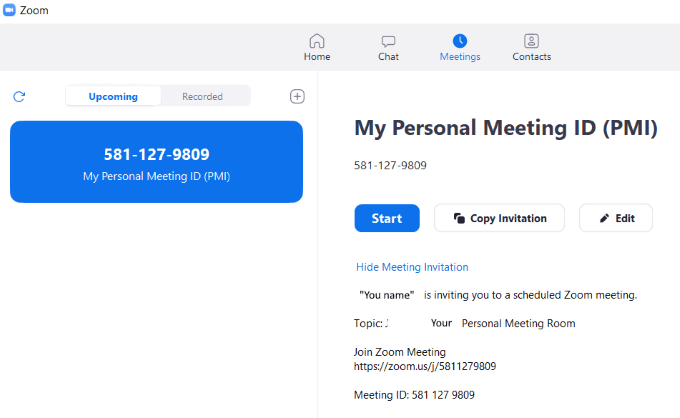Switch to the Recorded tab
Screen dimensions: 680x418
click(202, 96)
